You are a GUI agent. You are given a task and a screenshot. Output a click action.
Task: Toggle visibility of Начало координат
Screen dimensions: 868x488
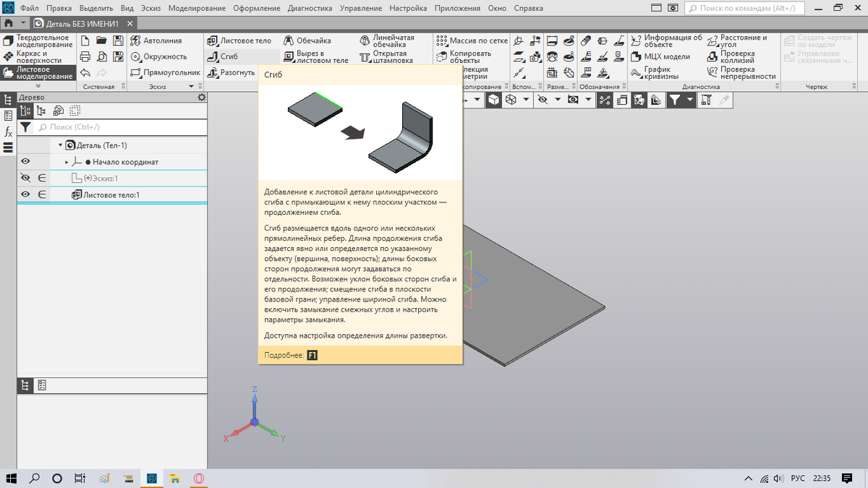pyautogui.click(x=25, y=162)
